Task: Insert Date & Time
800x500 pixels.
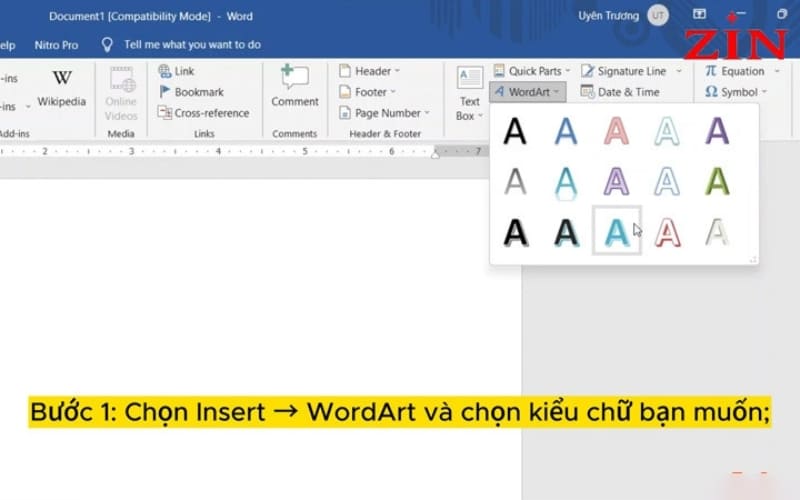Action: click(x=620, y=92)
